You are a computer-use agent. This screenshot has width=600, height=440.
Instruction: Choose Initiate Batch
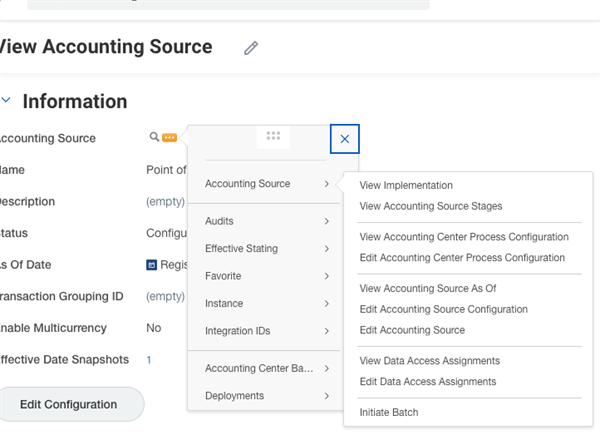389,412
